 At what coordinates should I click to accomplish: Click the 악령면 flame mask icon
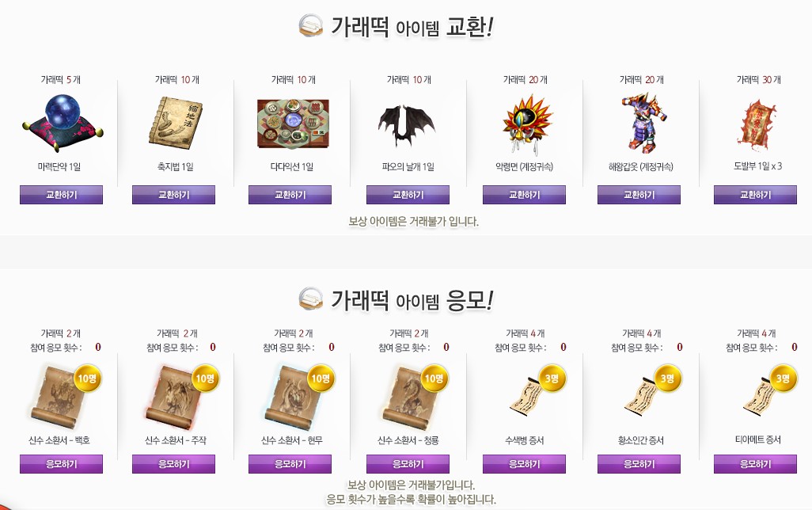click(x=527, y=124)
